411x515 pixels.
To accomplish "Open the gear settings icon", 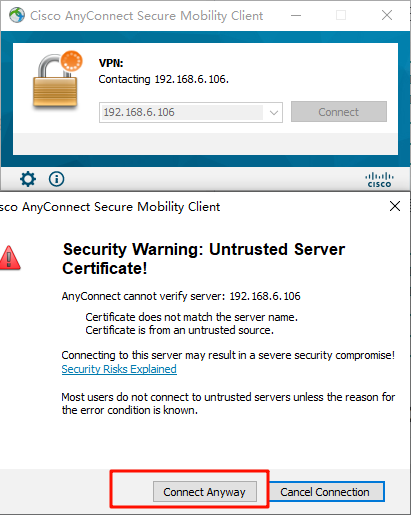I will [28, 179].
